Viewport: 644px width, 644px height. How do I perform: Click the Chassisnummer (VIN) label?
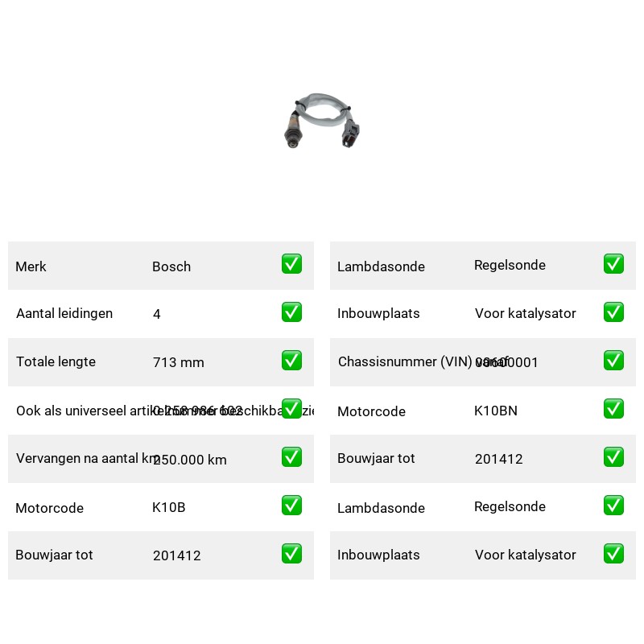(x=405, y=361)
